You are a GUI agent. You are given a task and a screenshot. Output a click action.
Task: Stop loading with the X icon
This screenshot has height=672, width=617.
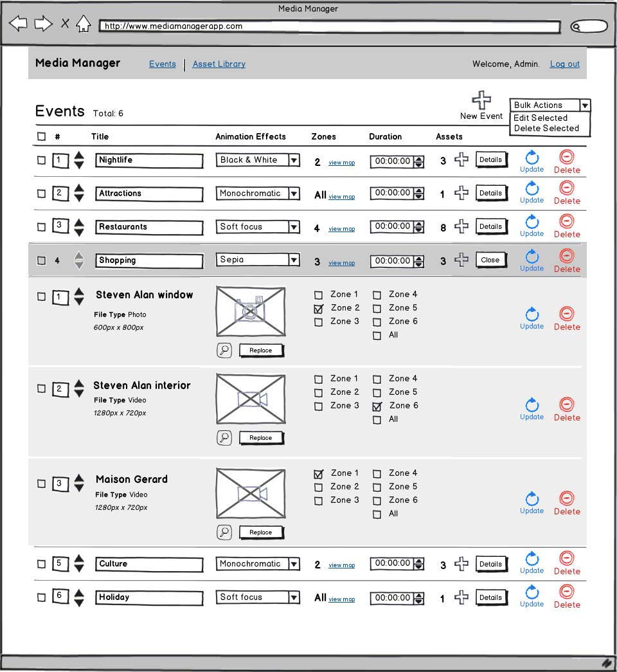pos(65,24)
